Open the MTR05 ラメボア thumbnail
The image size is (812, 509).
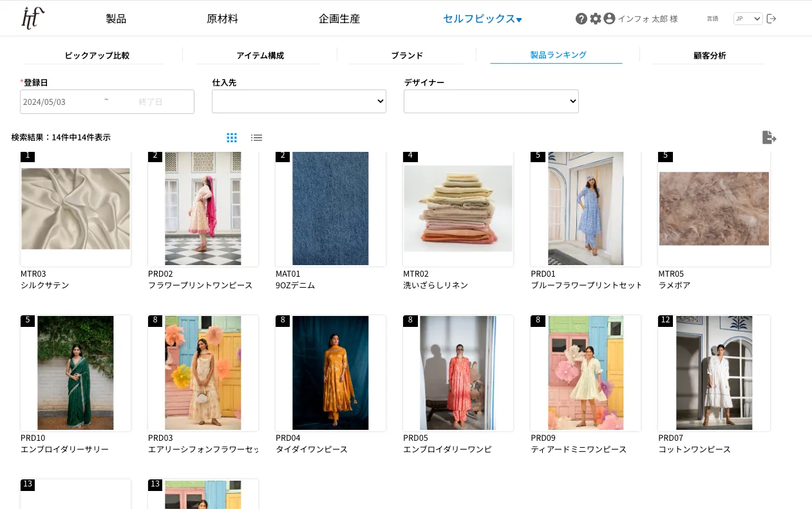[713, 208]
